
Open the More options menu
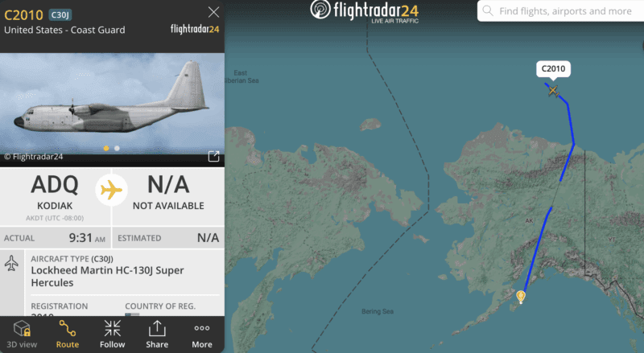tap(202, 335)
